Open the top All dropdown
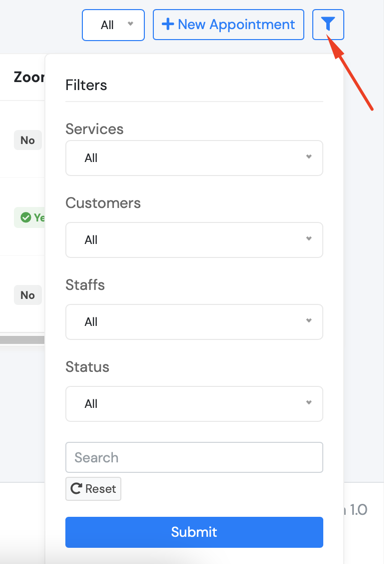Viewport: 384px width, 564px height. pyautogui.click(x=113, y=25)
